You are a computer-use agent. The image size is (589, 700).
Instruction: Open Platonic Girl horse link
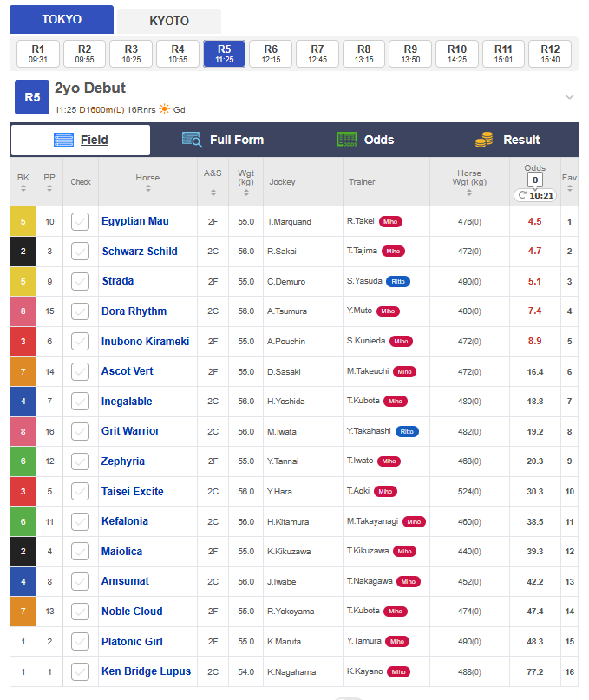[132, 642]
